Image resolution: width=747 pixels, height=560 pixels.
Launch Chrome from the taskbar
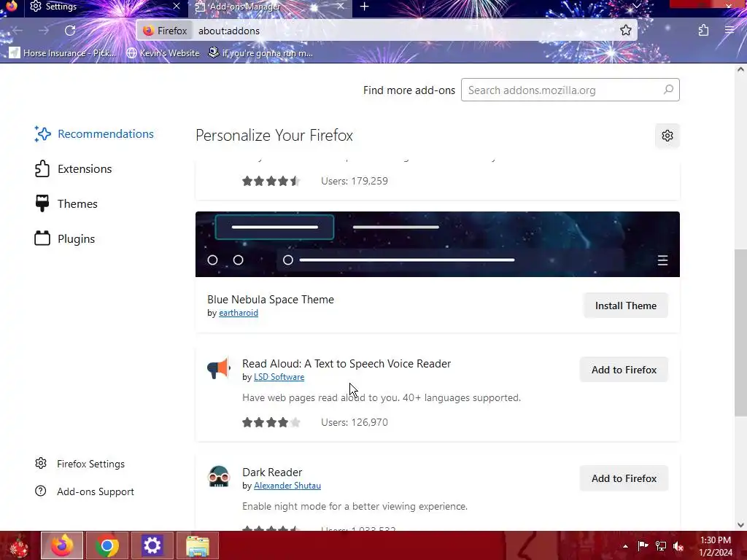click(107, 545)
